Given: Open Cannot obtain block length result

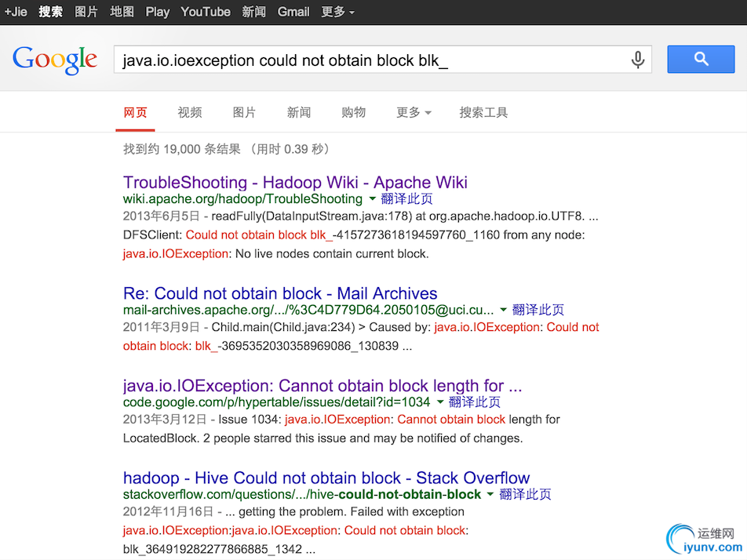Looking at the screenshot, I should [x=322, y=386].
